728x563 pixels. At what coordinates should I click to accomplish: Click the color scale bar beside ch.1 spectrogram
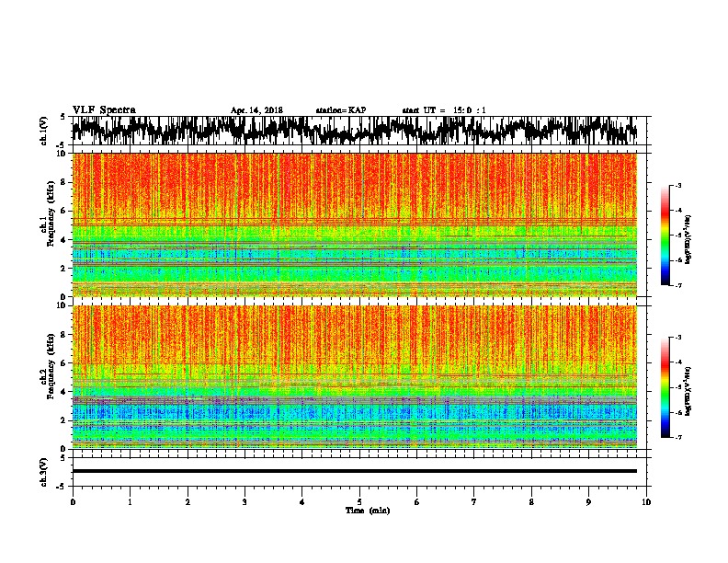point(665,236)
